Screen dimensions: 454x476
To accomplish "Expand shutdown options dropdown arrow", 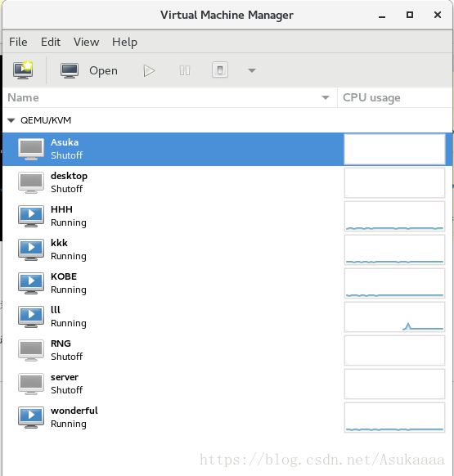I will pos(252,70).
